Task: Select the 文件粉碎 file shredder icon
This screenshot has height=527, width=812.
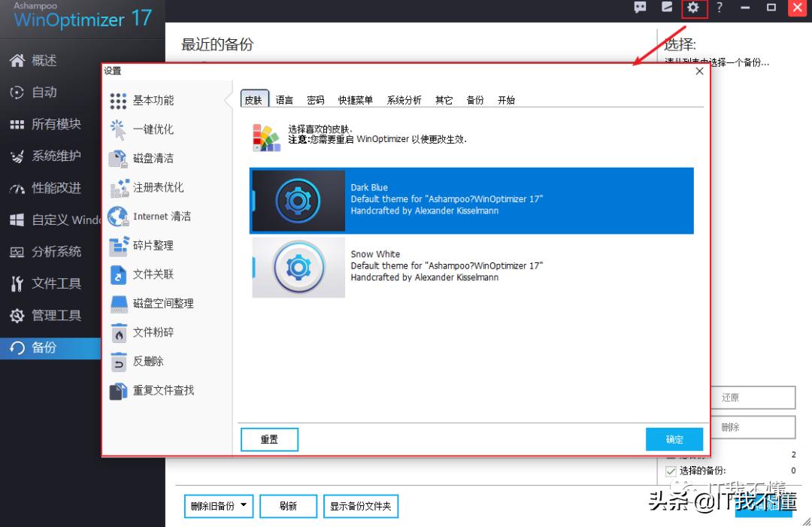Action: click(119, 332)
